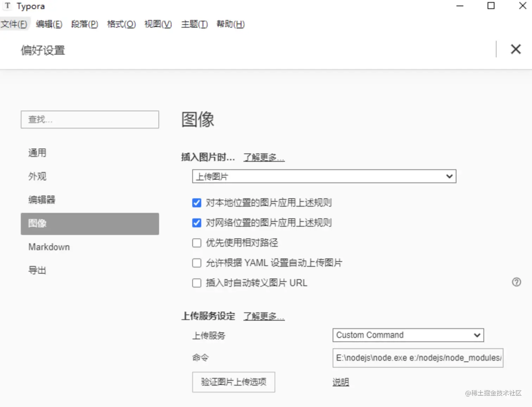Click the 查找 search field

90,119
